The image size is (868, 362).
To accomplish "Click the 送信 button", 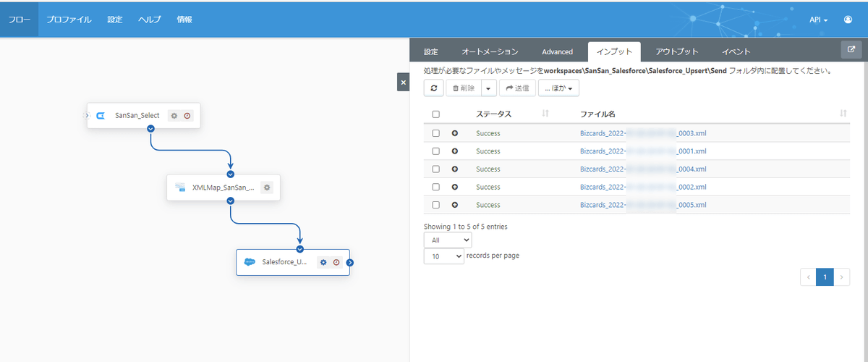I will click(517, 88).
